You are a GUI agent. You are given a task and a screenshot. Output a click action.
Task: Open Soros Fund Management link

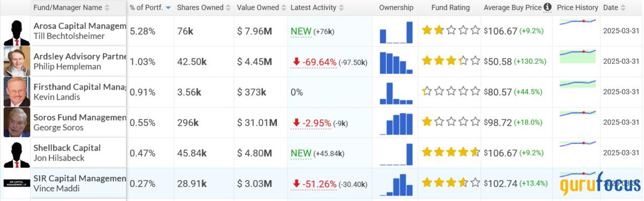(80, 118)
